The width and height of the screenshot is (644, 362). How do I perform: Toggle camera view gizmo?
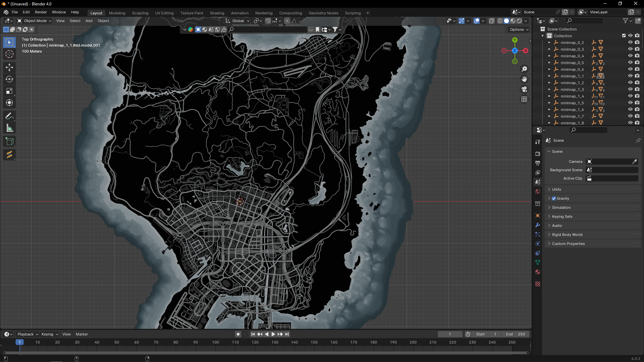click(x=524, y=89)
